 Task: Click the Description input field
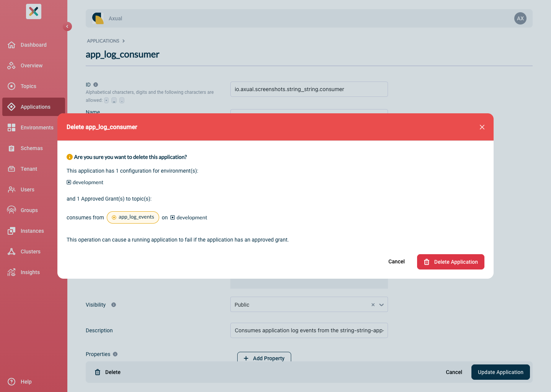point(309,330)
